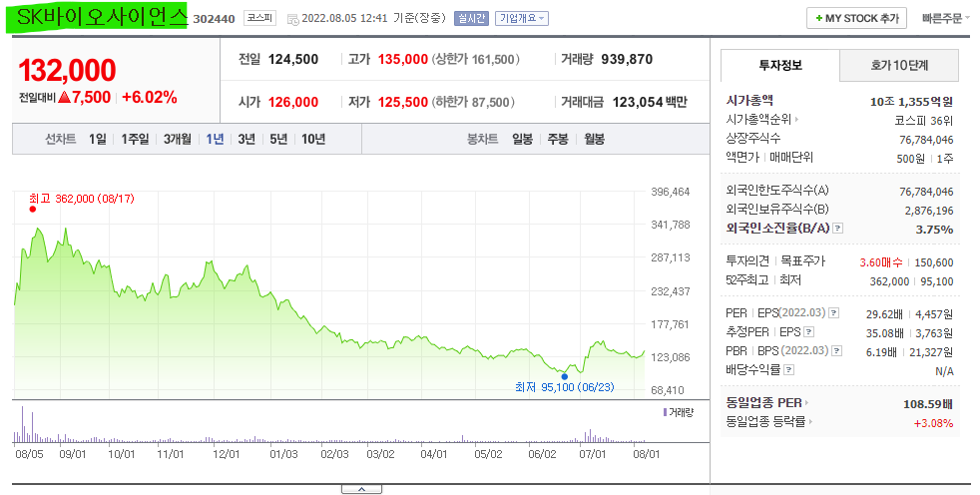Select the 3개월 line chart period
Screen dimensions: 980x495
point(178,139)
